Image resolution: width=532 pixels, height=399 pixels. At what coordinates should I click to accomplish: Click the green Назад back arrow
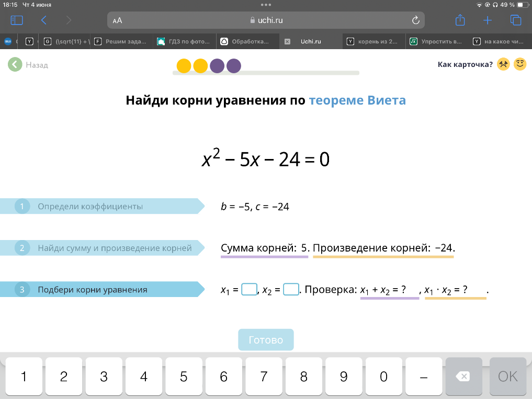tap(15, 64)
